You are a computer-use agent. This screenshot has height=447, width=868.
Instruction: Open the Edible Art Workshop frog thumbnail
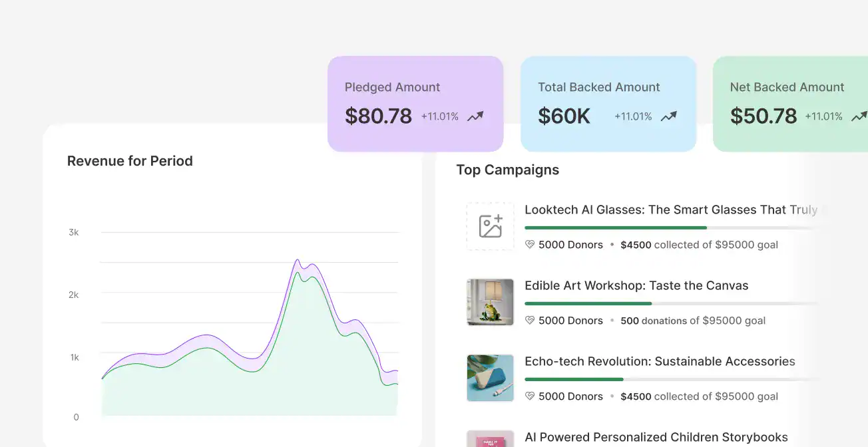point(490,302)
